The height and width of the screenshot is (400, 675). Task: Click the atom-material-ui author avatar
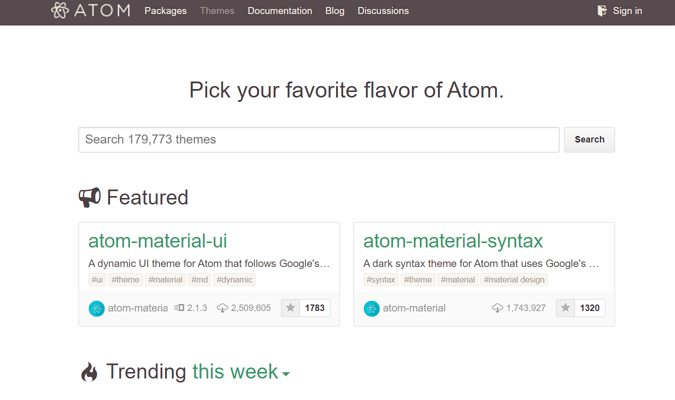tap(96, 308)
